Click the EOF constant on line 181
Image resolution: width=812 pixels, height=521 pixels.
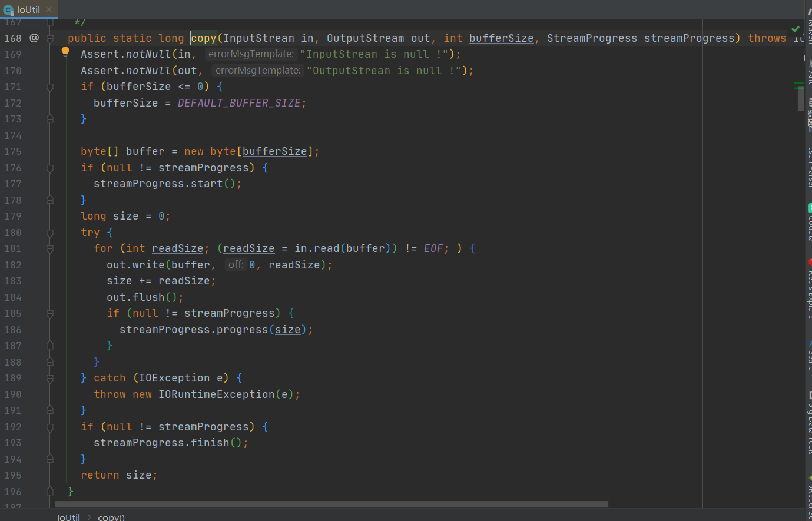pyautogui.click(x=433, y=248)
